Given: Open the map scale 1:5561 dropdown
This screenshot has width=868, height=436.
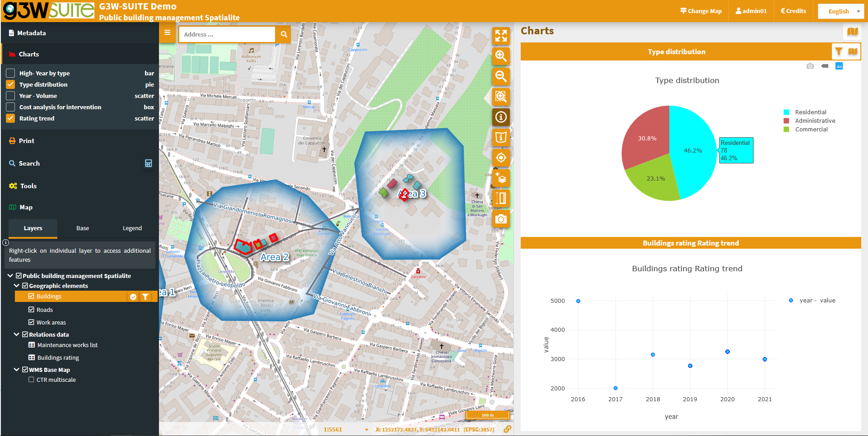Looking at the screenshot, I should (x=347, y=429).
